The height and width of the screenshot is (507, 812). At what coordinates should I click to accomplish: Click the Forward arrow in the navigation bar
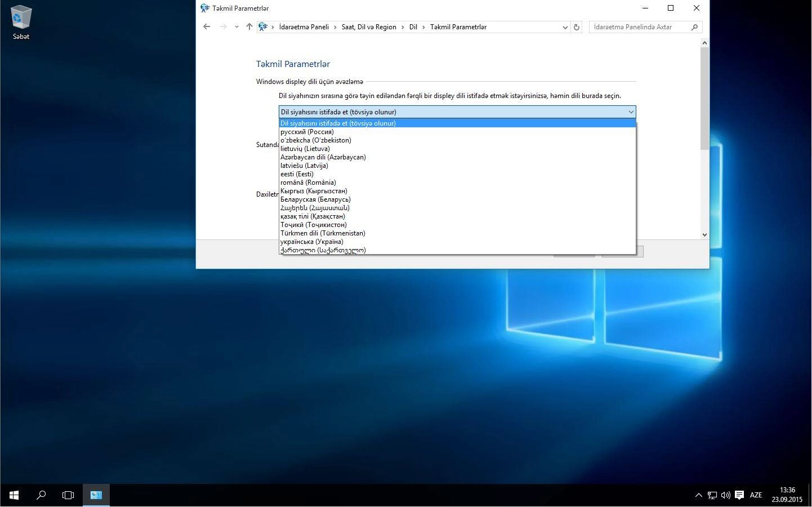[x=224, y=26]
